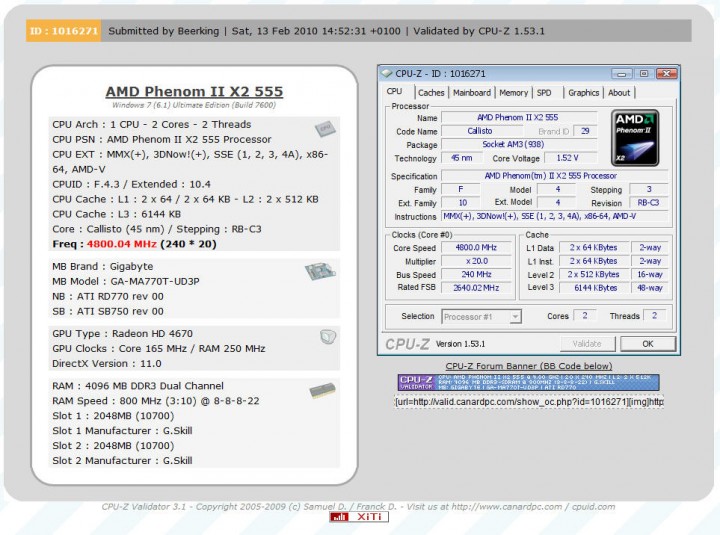Click the XiTi statistics badge
Screen dimensions: 720x535
[359, 517]
